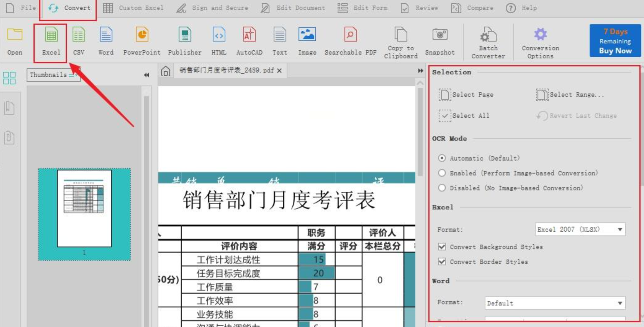Convert the PDF to Word

(x=106, y=41)
